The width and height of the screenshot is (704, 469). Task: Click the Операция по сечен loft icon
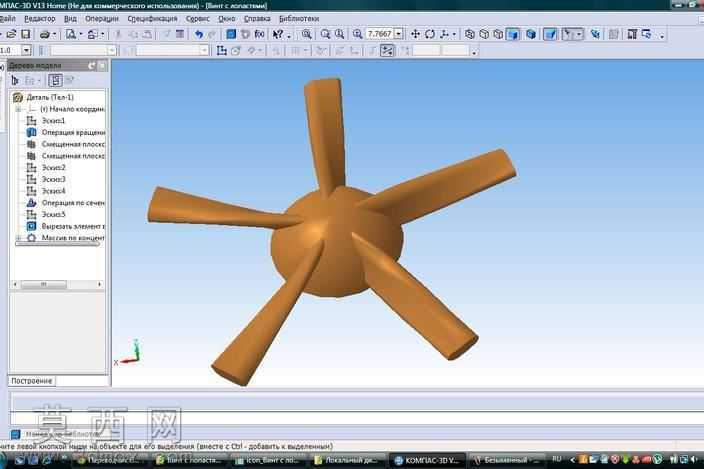(31, 203)
